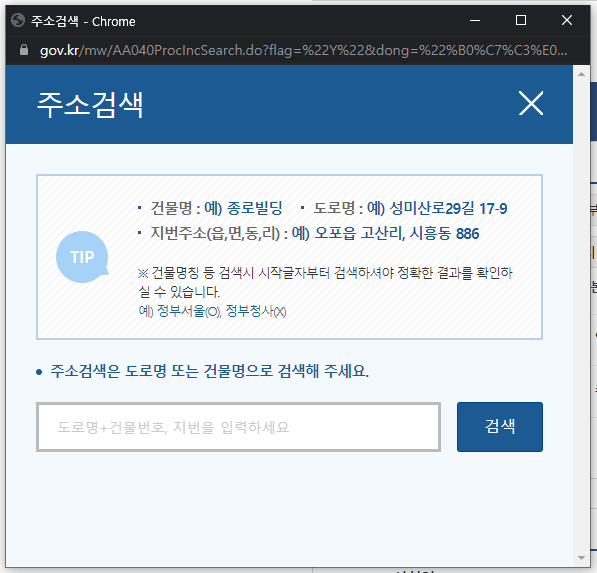Click the scrollbar down arrow
597x573 pixels.
(x=581, y=558)
